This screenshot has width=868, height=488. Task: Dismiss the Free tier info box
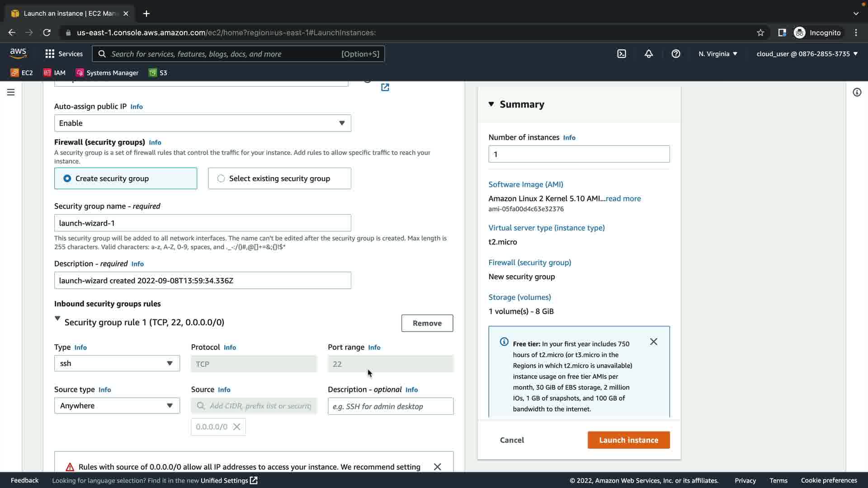654,342
